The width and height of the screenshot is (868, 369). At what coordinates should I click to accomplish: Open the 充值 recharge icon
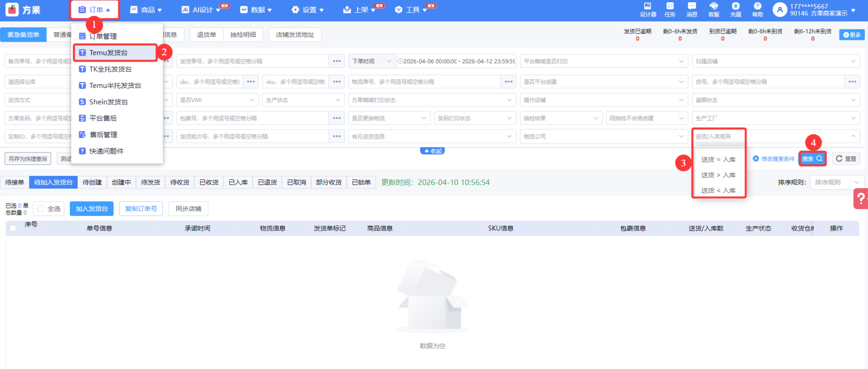point(736,9)
